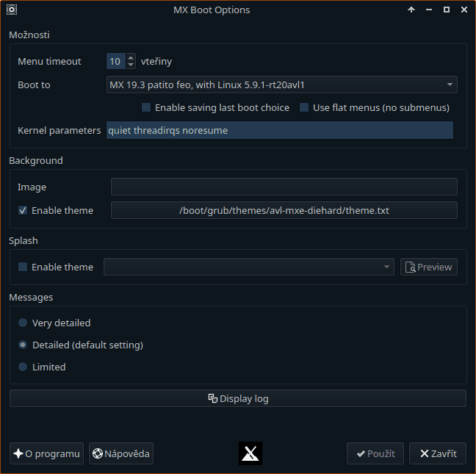The height and width of the screenshot is (474, 476).
Task: Click the Background section heading
Action: point(36,160)
